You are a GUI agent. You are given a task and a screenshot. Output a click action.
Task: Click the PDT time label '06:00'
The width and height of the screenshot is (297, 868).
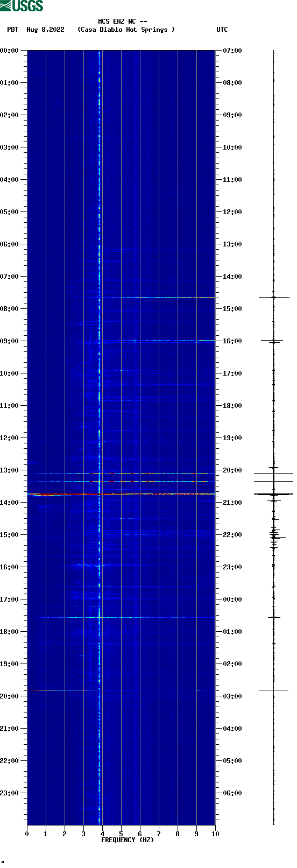click(10, 244)
